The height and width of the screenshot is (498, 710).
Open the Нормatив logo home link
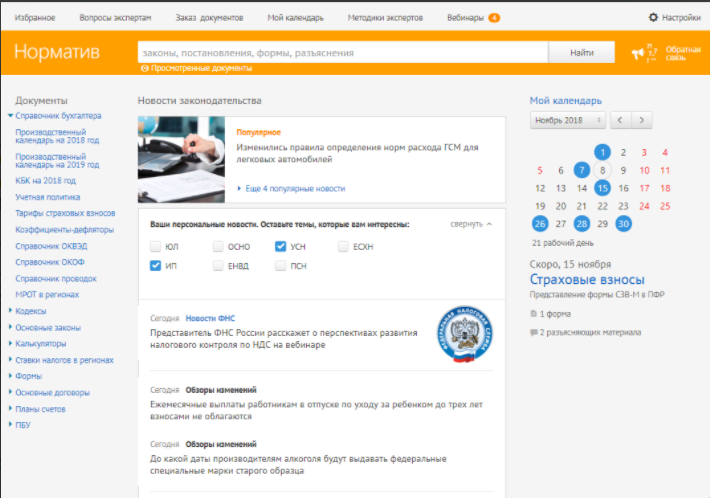[57, 52]
